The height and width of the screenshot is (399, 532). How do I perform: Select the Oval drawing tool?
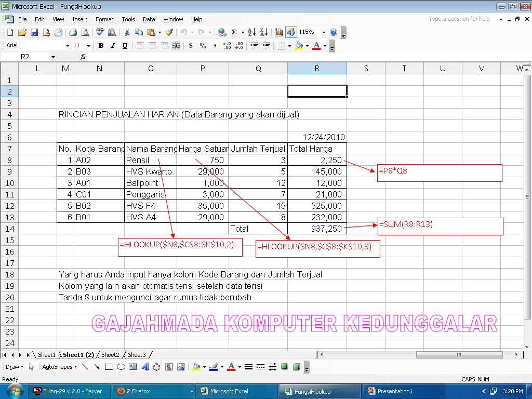point(121,367)
